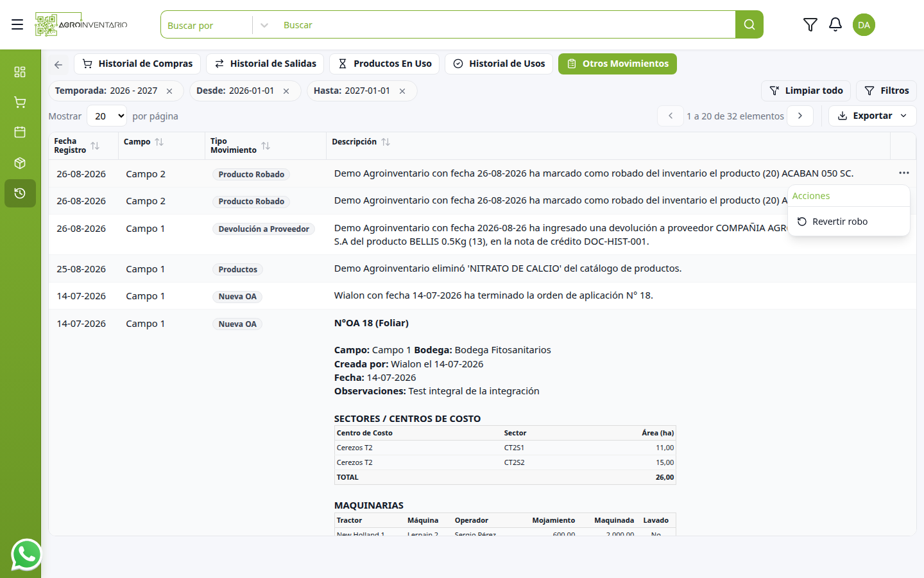Go back with the left arrow
This screenshot has width=924, height=578.
[x=58, y=64]
